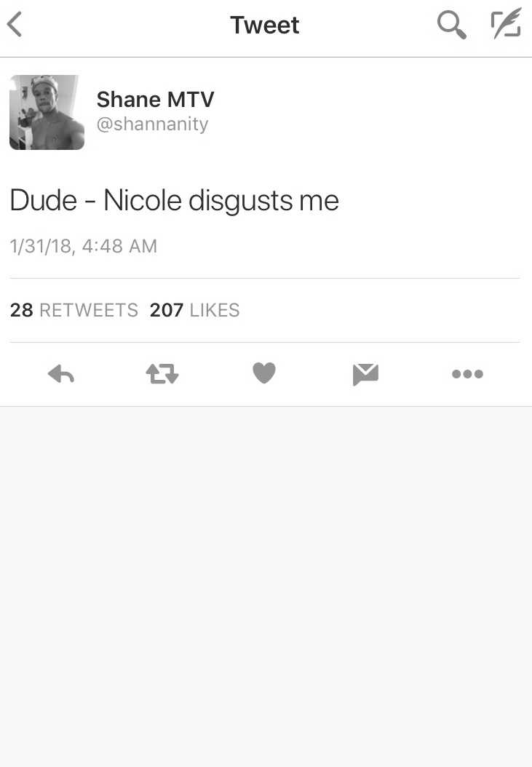Click the LIKES label
Viewport: 532px width, 767px height.
(215, 310)
